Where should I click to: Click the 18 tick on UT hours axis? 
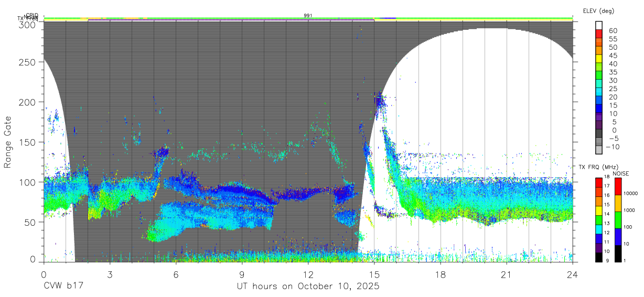tap(441, 274)
